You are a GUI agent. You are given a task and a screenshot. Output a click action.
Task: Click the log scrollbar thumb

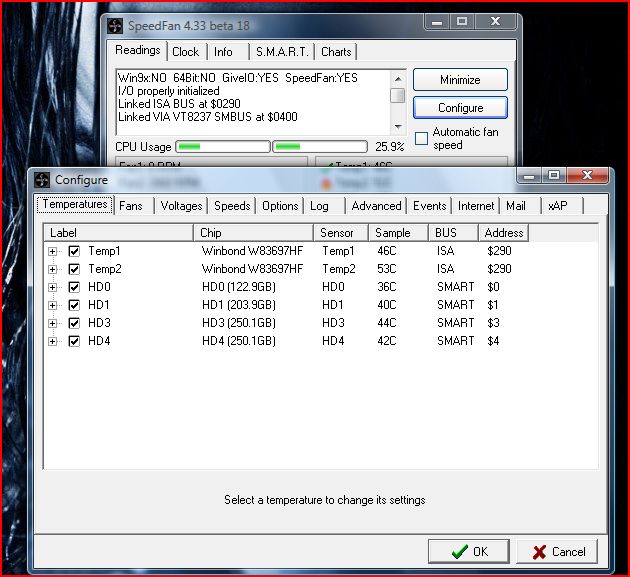click(398, 96)
